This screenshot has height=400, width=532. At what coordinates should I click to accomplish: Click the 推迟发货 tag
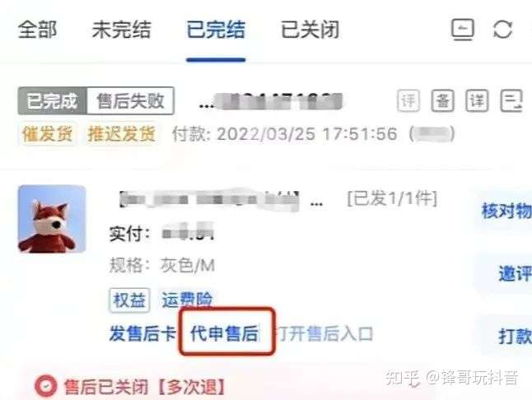121,134
